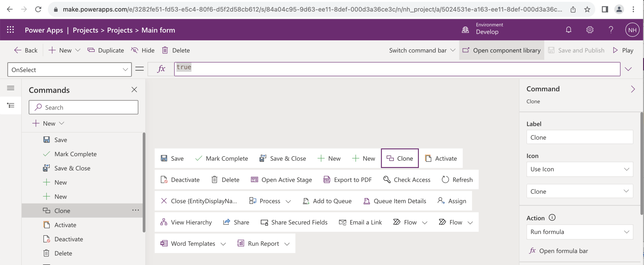Click the help question mark icon
This screenshot has width=644, height=265.
[611, 30]
